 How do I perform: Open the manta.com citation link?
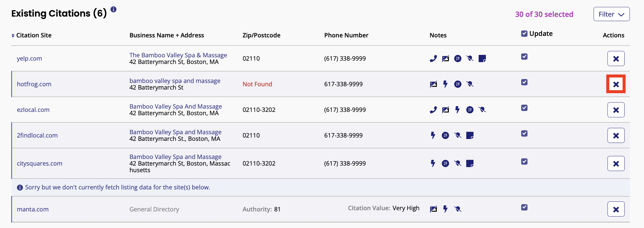pyautogui.click(x=33, y=209)
